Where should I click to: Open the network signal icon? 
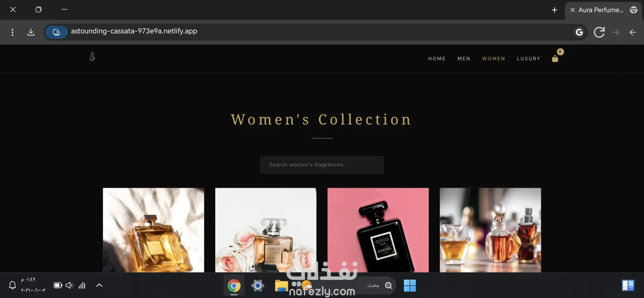(82, 286)
